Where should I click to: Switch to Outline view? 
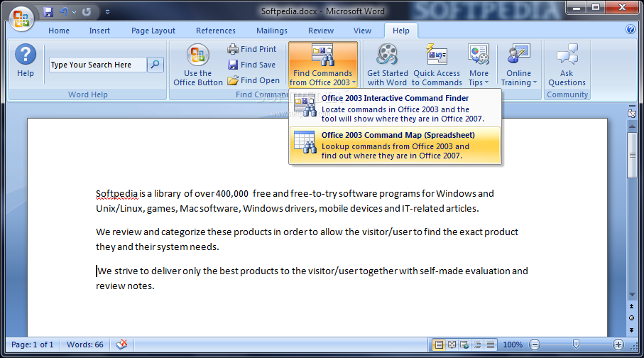(477, 345)
